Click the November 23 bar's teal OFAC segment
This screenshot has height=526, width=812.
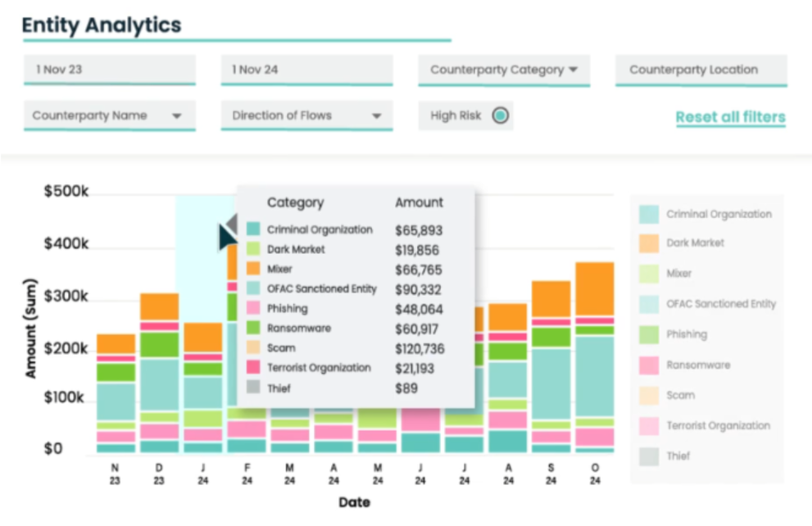pos(116,401)
